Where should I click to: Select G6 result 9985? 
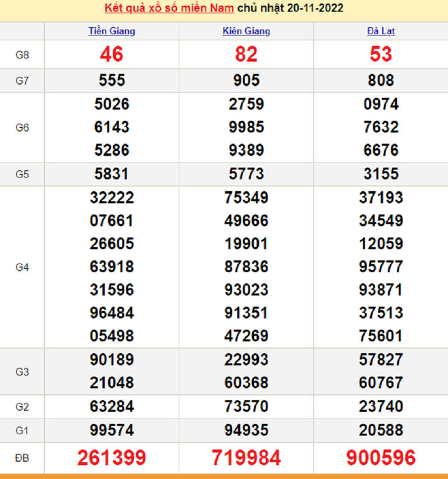(246, 127)
